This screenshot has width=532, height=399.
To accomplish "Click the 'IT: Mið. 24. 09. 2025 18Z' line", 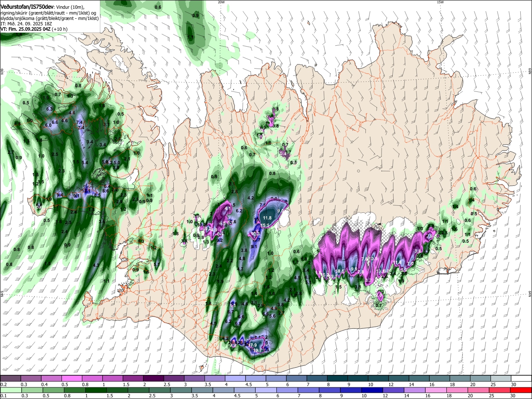I will pos(26,24).
